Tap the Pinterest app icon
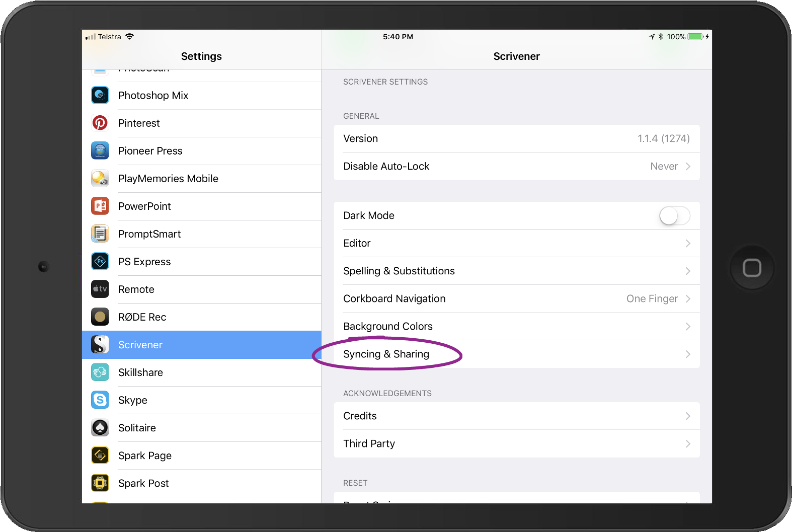Viewport: 792px width, 532px height. pyautogui.click(x=100, y=123)
